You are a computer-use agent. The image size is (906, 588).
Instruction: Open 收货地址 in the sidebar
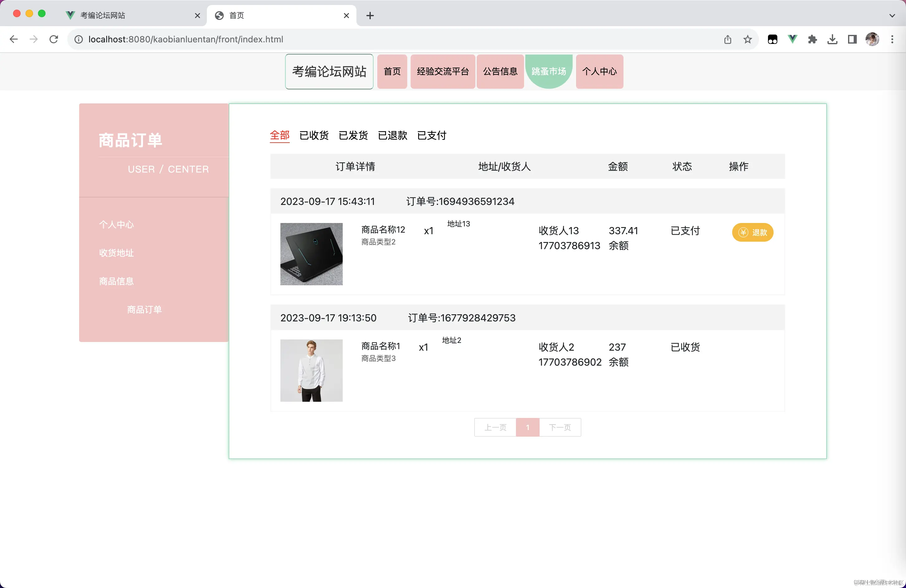click(116, 253)
